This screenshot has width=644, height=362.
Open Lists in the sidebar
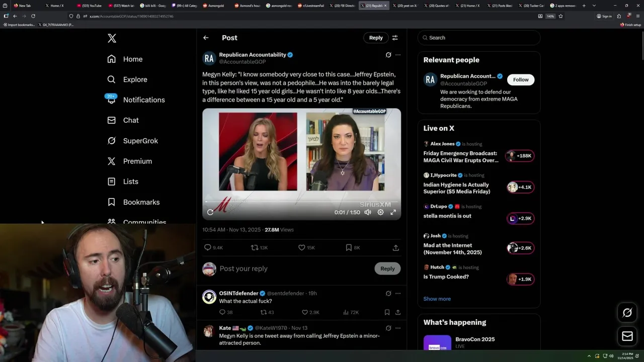point(123,182)
